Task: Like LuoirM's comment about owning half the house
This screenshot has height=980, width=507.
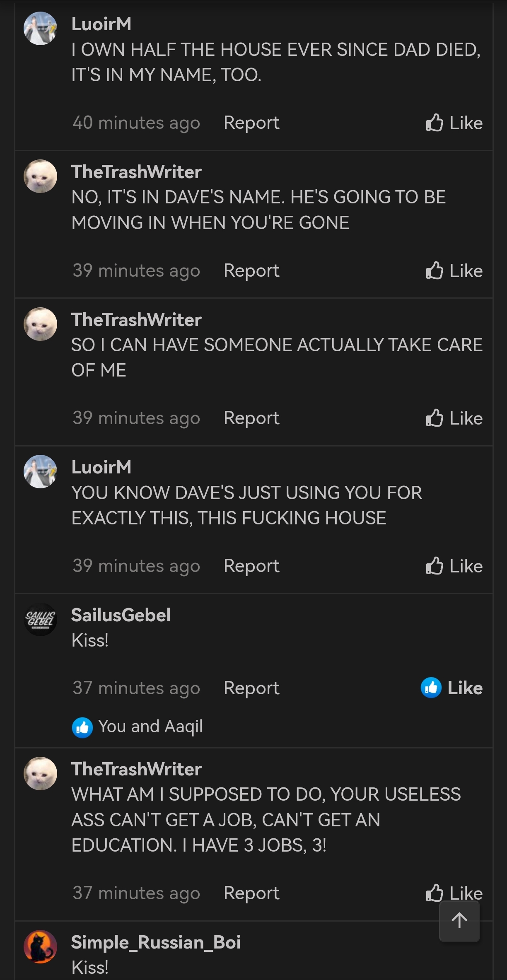Action: click(454, 123)
